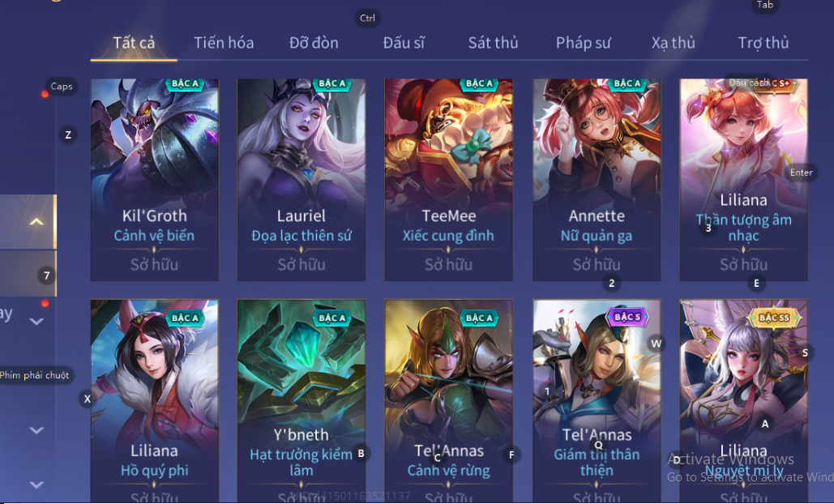The width and height of the screenshot is (834, 504).
Task: Pick the Liliana Hồ quý phi skin
Action: (x=154, y=401)
